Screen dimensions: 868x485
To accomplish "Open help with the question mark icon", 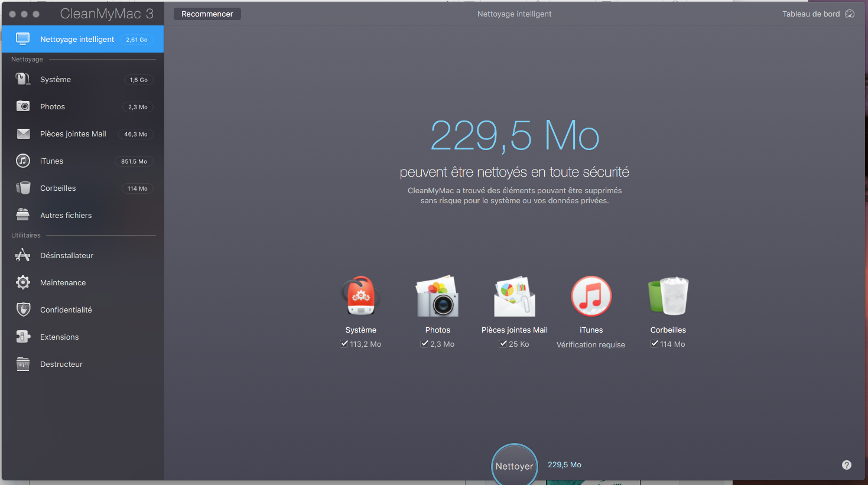I will tap(847, 465).
